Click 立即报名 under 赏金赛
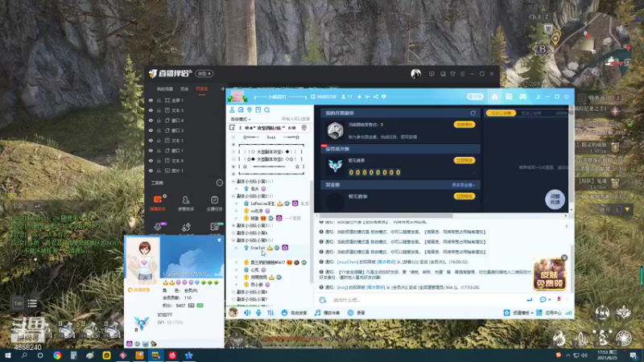 464,196
